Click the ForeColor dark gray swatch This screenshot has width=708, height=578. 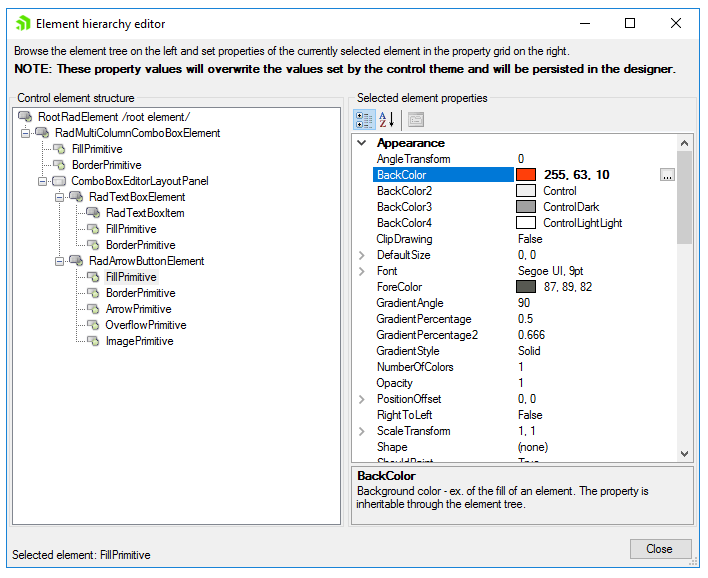coord(526,287)
